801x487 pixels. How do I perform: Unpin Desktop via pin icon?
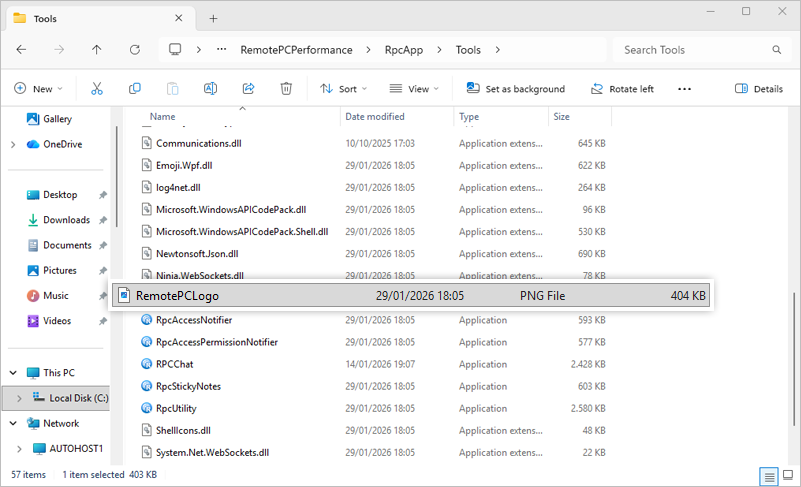103,195
